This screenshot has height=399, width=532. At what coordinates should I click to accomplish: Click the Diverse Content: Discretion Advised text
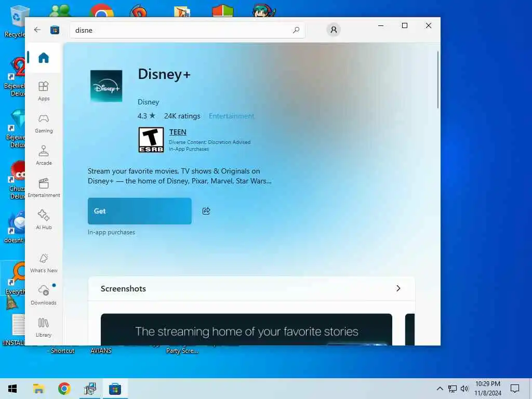point(209,142)
